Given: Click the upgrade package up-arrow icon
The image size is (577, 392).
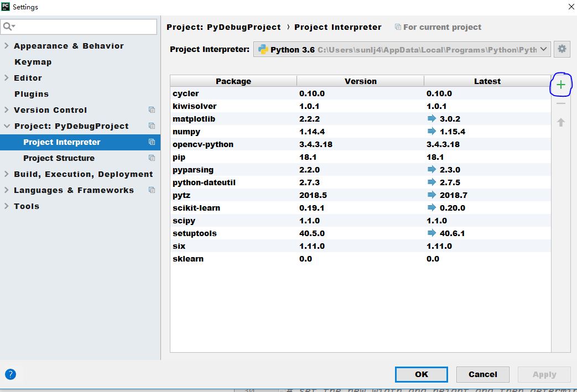Looking at the screenshot, I should [x=561, y=122].
